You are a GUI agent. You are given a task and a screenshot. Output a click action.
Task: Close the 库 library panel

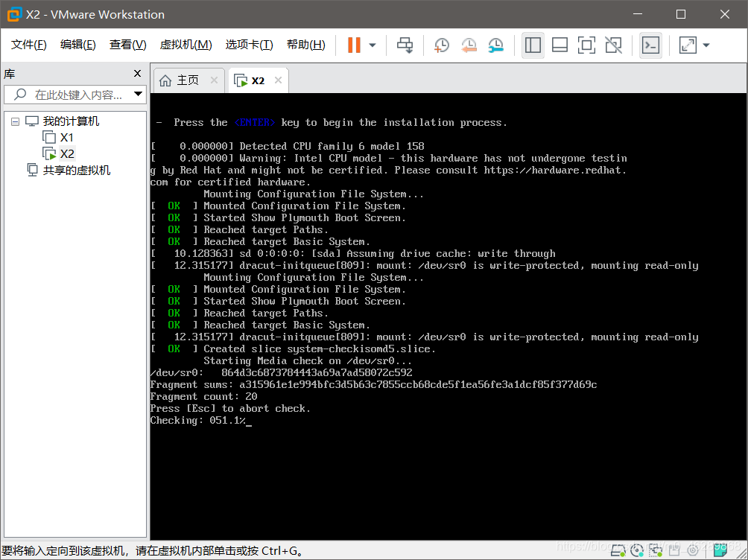(137, 74)
